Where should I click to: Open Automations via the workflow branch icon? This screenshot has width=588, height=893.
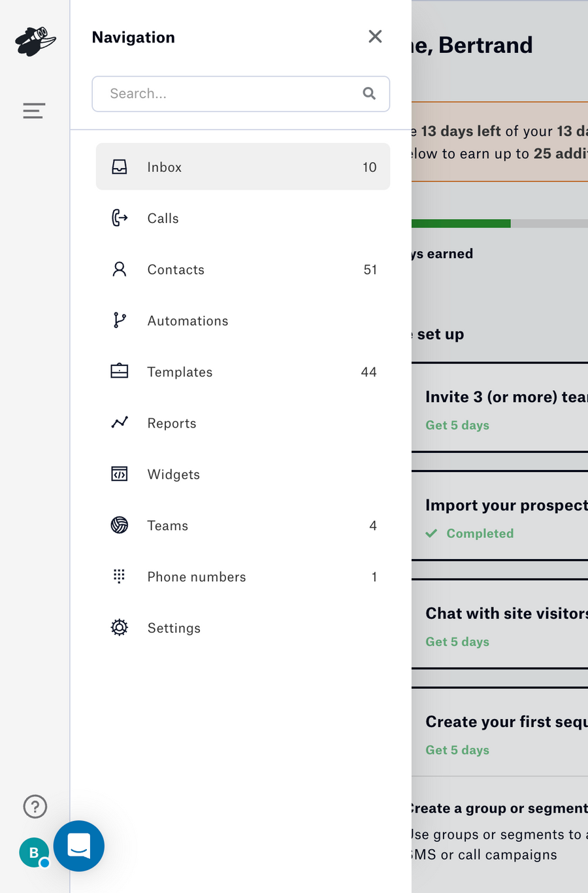click(x=120, y=320)
